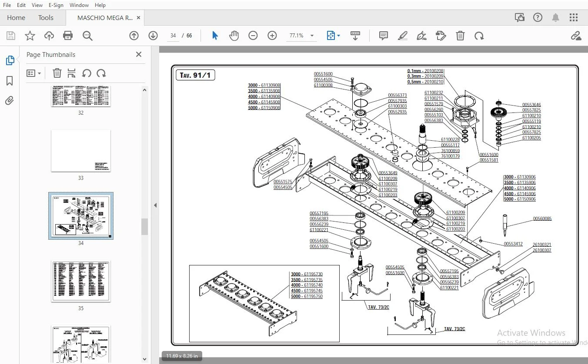Open the find text search tool
Viewport: 588px width, 364px height.
tap(87, 36)
